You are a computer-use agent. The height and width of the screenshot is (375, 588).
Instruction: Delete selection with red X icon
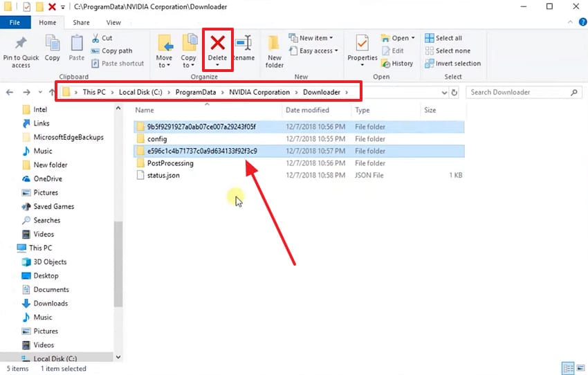[217, 43]
